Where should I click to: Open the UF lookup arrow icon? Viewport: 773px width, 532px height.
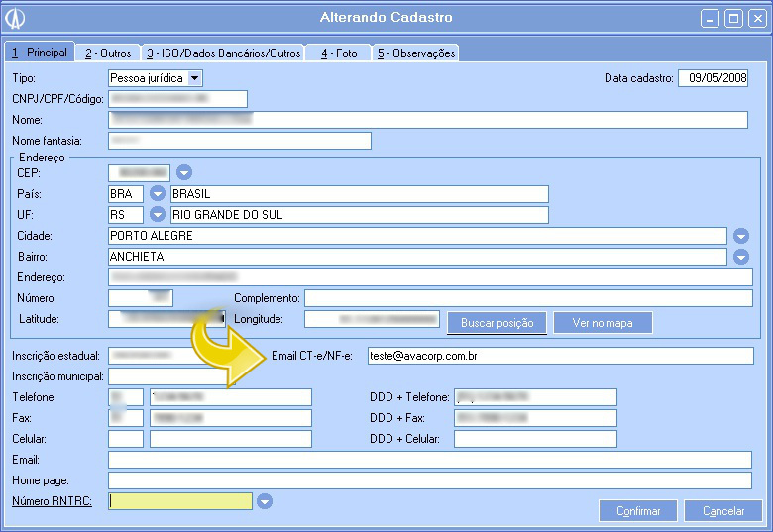coord(157,214)
